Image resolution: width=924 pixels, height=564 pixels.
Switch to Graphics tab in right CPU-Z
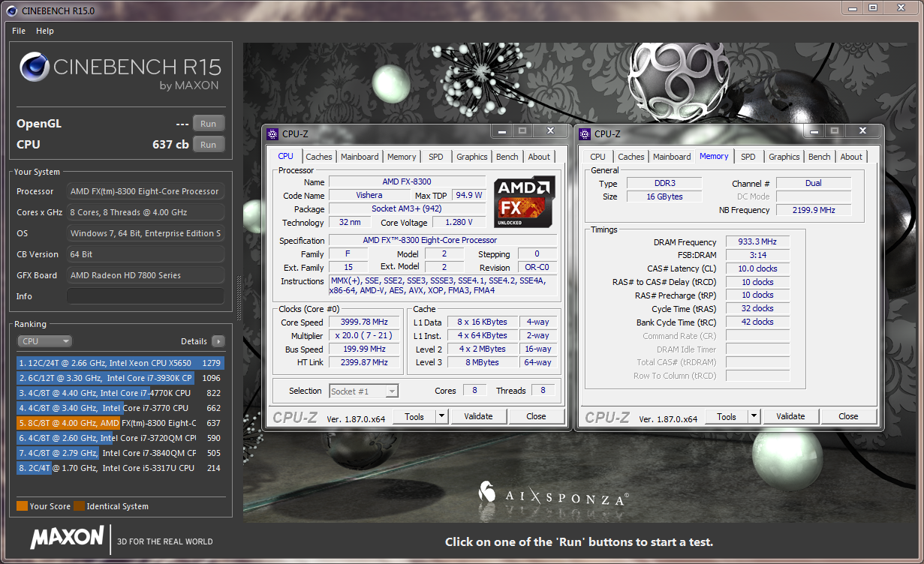(784, 157)
